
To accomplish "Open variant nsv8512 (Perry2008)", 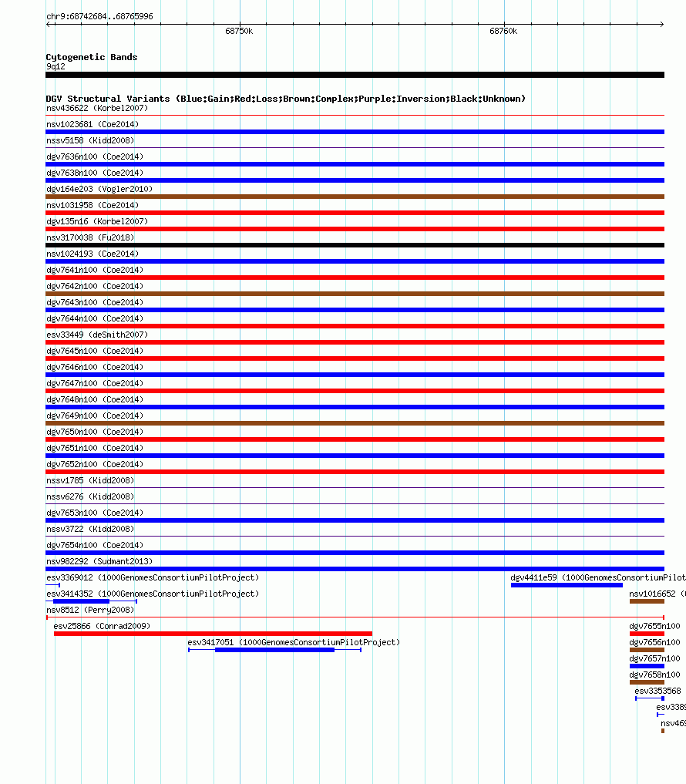I will click(90, 610).
